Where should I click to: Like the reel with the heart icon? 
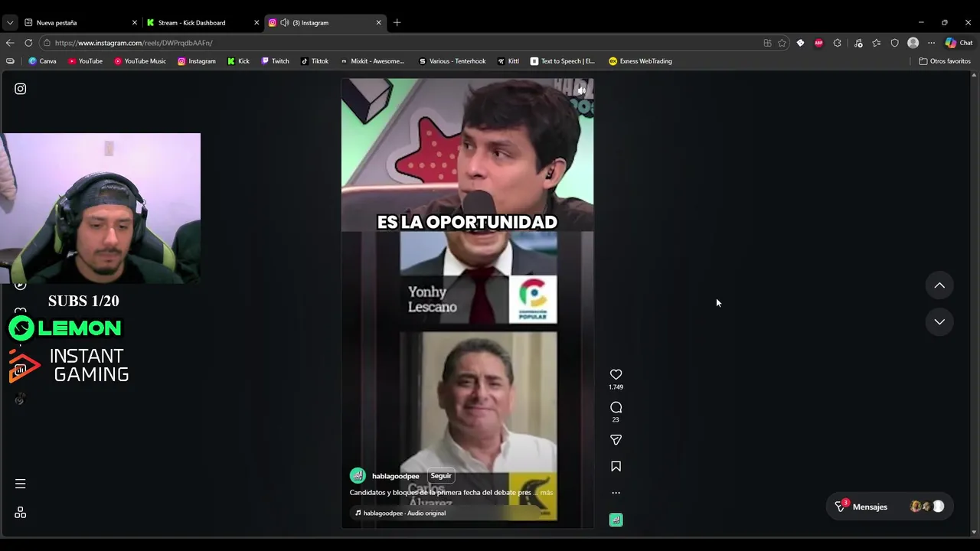pyautogui.click(x=616, y=374)
